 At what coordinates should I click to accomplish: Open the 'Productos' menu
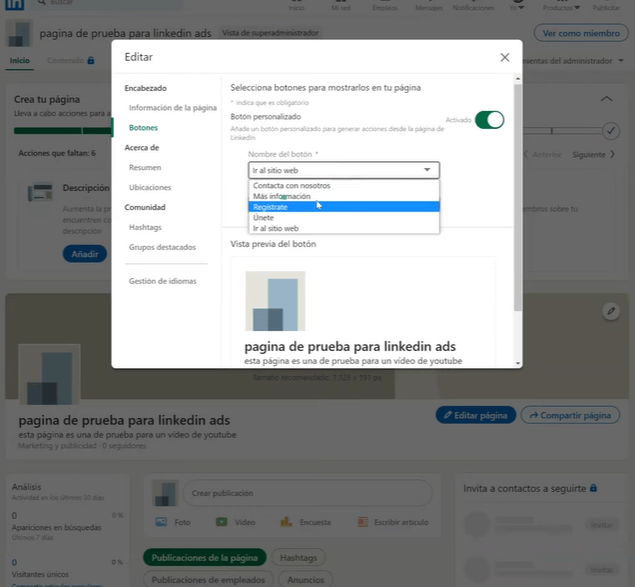pyautogui.click(x=561, y=6)
